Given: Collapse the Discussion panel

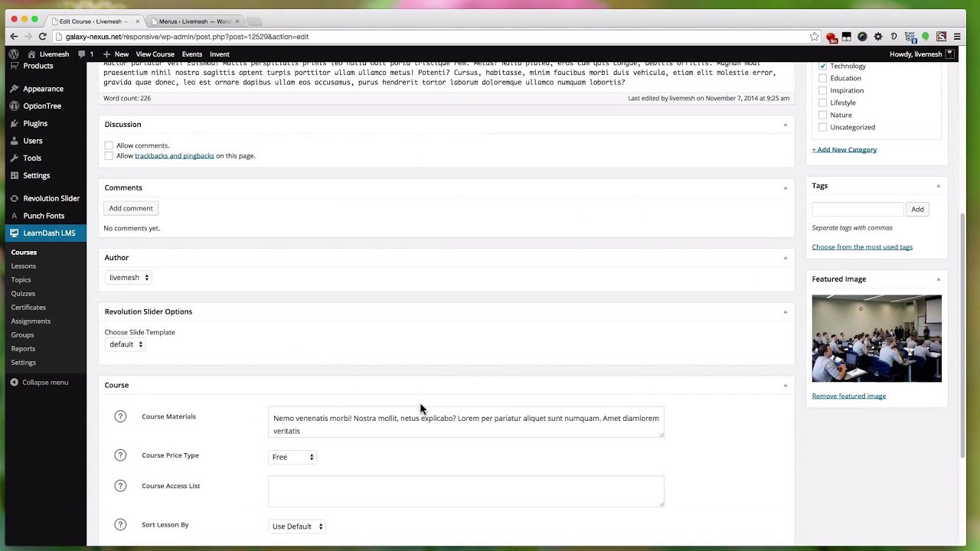Looking at the screenshot, I should tap(785, 124).
